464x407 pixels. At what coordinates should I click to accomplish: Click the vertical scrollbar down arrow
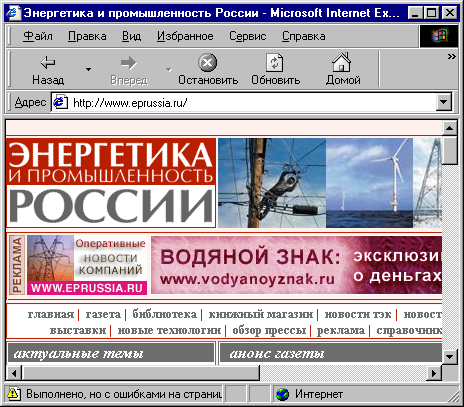tap(450, 357)
